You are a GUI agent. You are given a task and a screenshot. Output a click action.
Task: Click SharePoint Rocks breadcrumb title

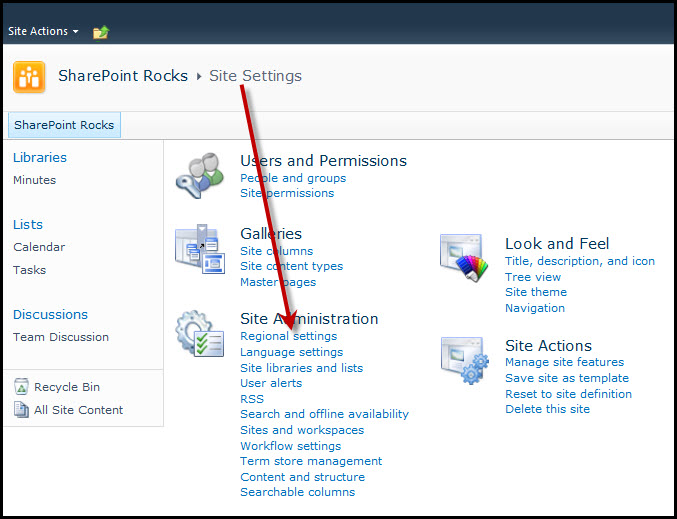(x=123, y=76)
